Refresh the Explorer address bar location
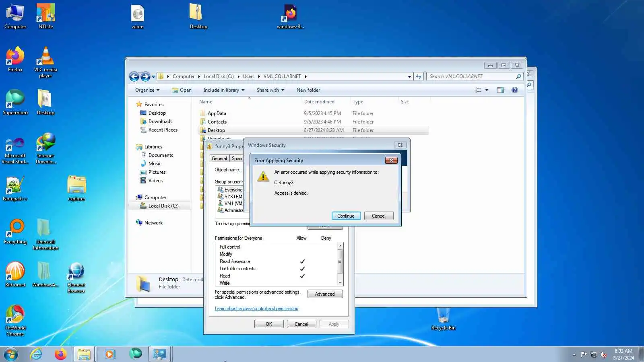This screenshot has width=644, height=362. coord(419,76)
